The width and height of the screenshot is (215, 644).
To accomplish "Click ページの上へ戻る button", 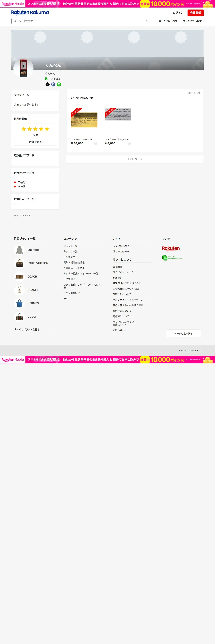I will [x=184, y=334].
